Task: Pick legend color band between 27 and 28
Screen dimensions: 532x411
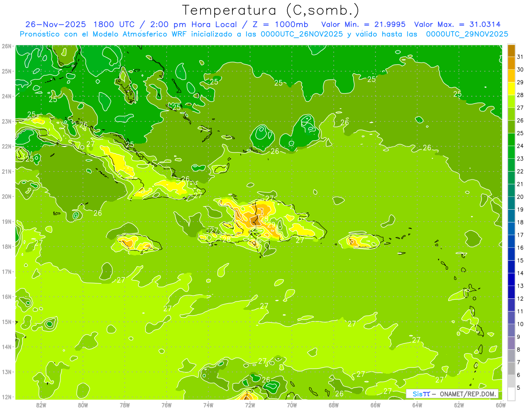Action: pos(511,102)
